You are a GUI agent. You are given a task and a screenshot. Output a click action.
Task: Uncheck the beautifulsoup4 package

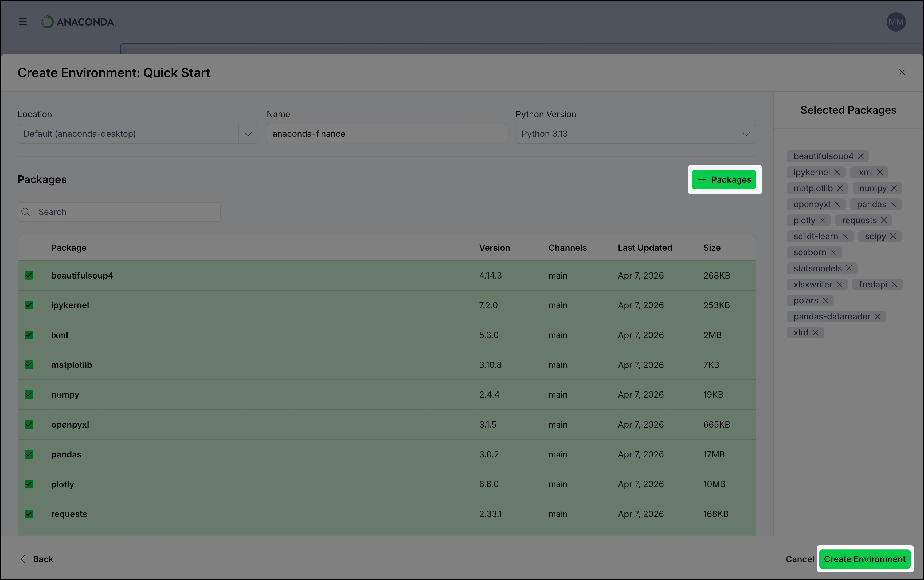(29, 275)
